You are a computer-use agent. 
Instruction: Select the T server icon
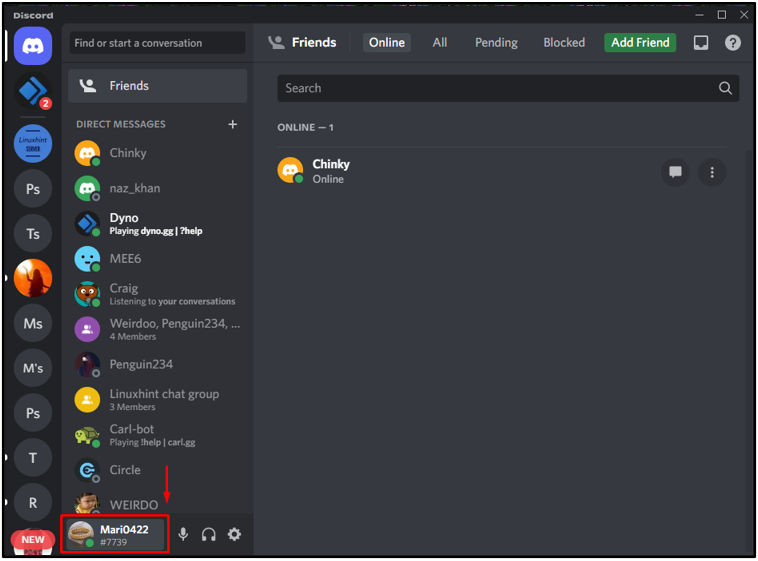tap(33, 458)
